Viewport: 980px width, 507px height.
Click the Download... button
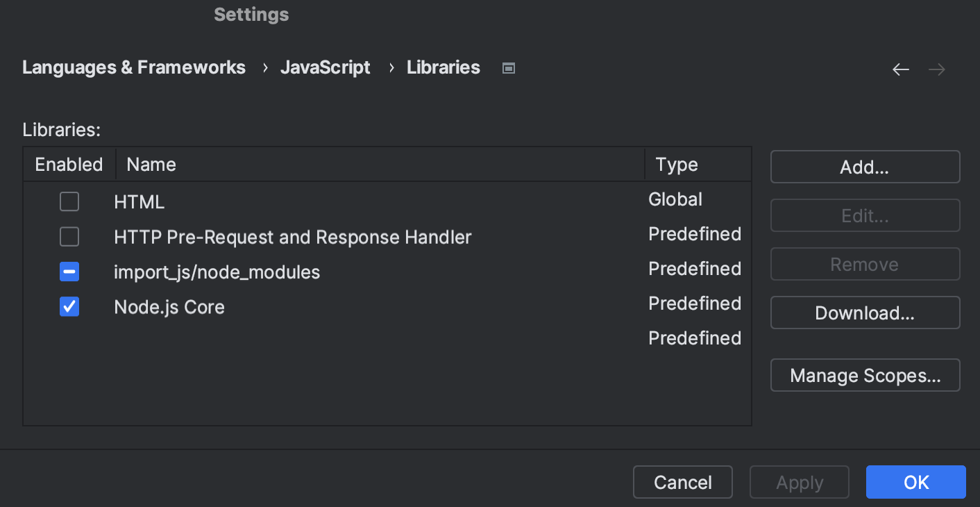[x=865, y=313]
